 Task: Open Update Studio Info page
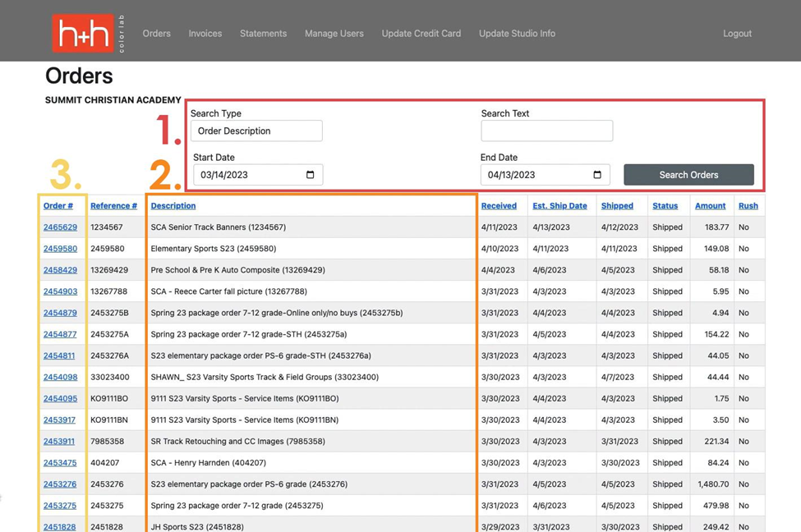(x=517, y=34)
